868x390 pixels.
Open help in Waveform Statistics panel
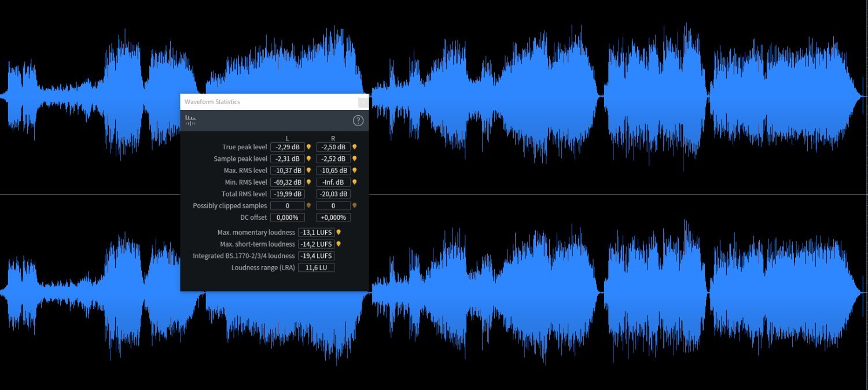pyautogui.click(x=358, y=120)
